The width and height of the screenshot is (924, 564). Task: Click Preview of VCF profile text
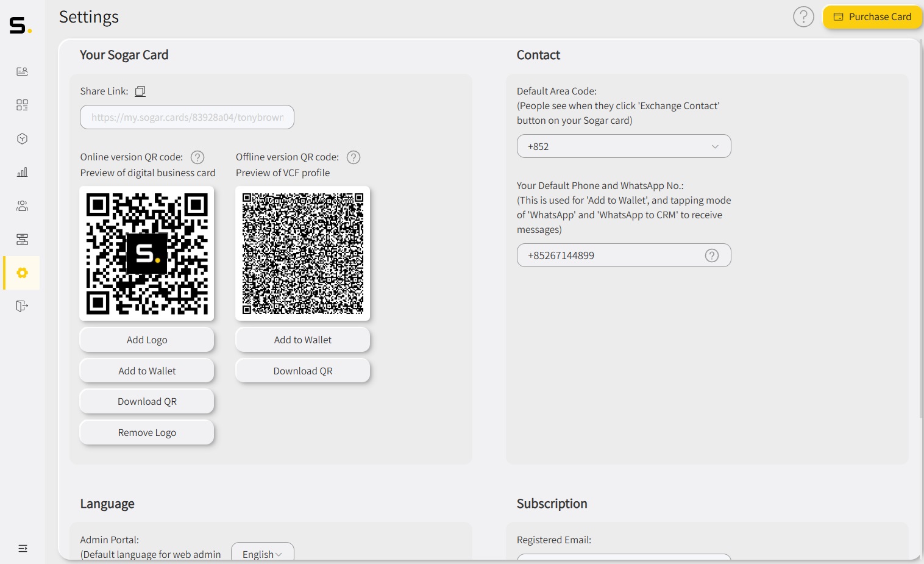283,173
